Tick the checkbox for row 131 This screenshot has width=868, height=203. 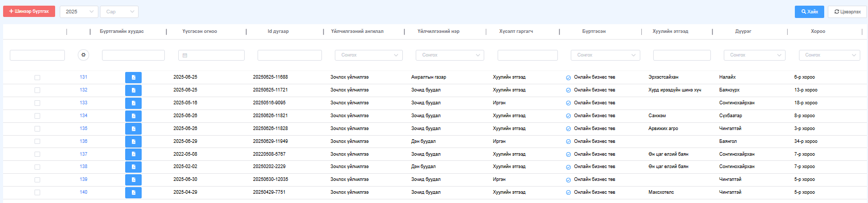pos(37,78)
